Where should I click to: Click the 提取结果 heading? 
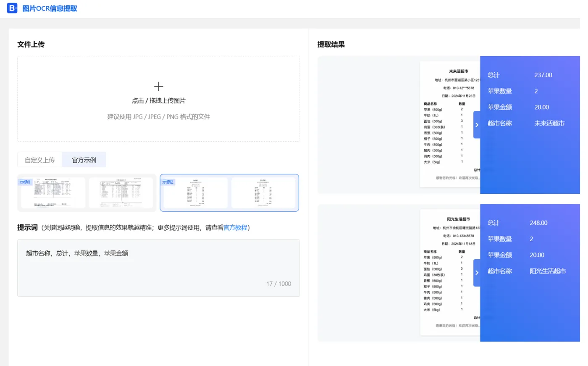click(x=331, y=45)
